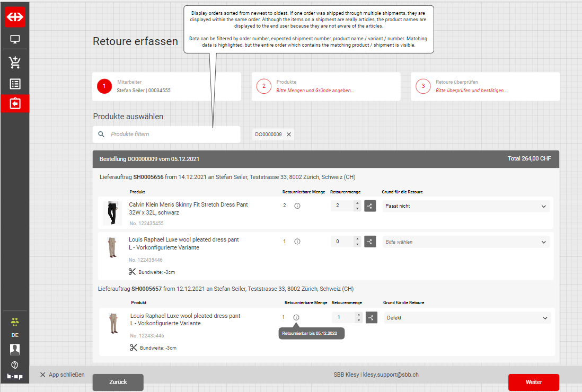
Task: Expand the 'Passt nicht' return reason dropdown
Action: tap(466, 206)
